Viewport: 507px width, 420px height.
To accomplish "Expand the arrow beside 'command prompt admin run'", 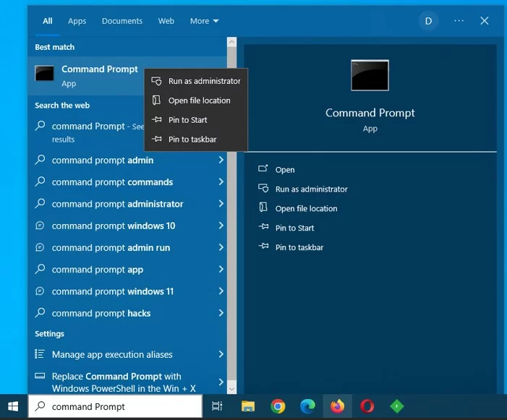I will click(x=221, y=247).
